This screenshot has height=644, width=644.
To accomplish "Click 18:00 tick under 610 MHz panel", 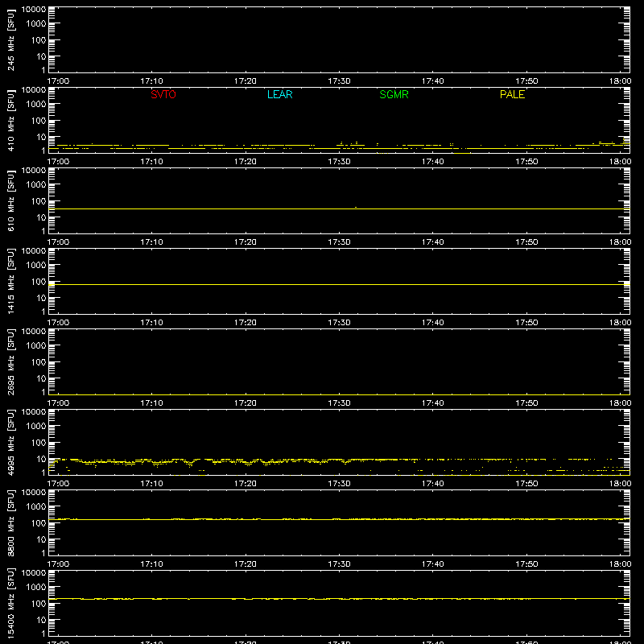I will (x=620, y=242).
